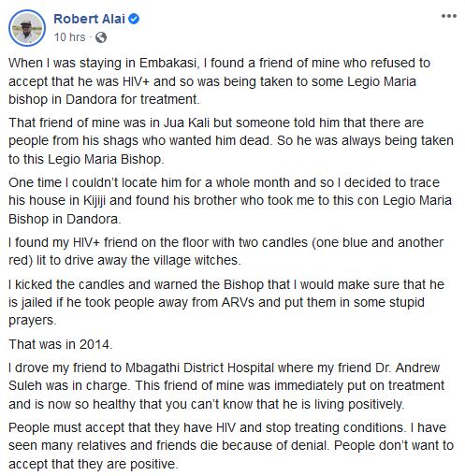Click the globe public audience icon
This screenshot has width=465, height=476.
click(101, 37)
